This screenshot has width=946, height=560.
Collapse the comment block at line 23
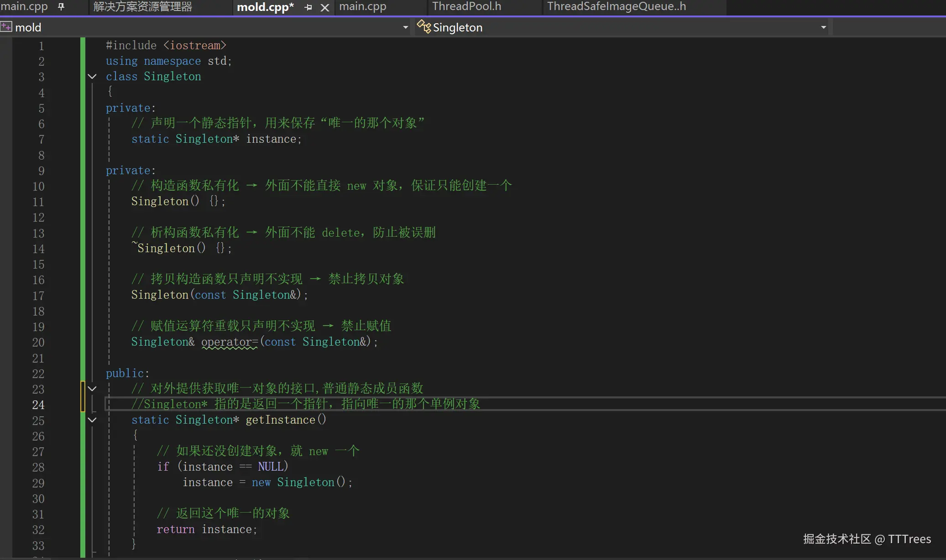(92, 389)
